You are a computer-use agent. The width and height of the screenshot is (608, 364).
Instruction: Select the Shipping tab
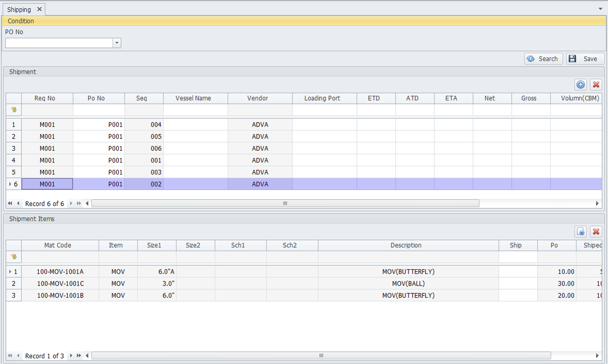tap(19, 9)
